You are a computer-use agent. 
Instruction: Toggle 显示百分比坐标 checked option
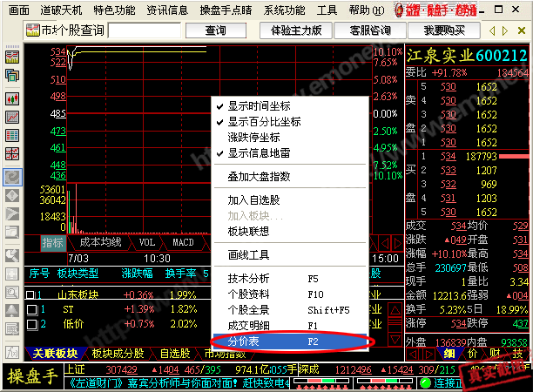(x=264, y=122)
